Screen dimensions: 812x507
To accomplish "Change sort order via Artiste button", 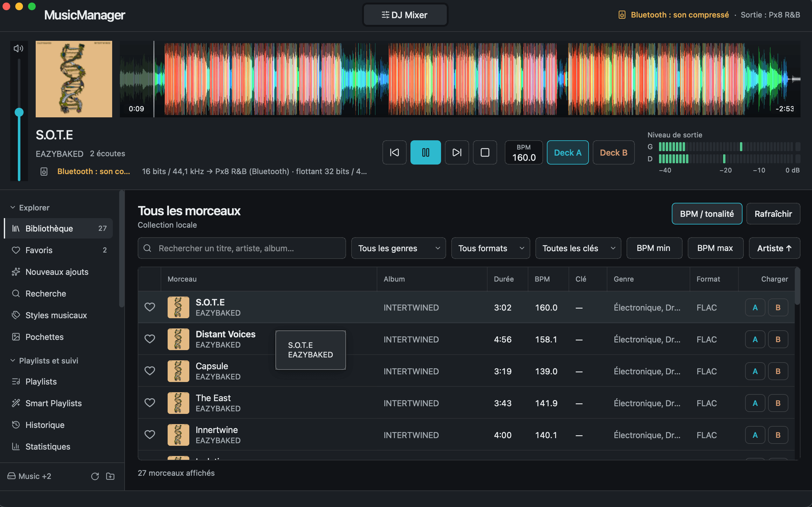I will [774, 248].
